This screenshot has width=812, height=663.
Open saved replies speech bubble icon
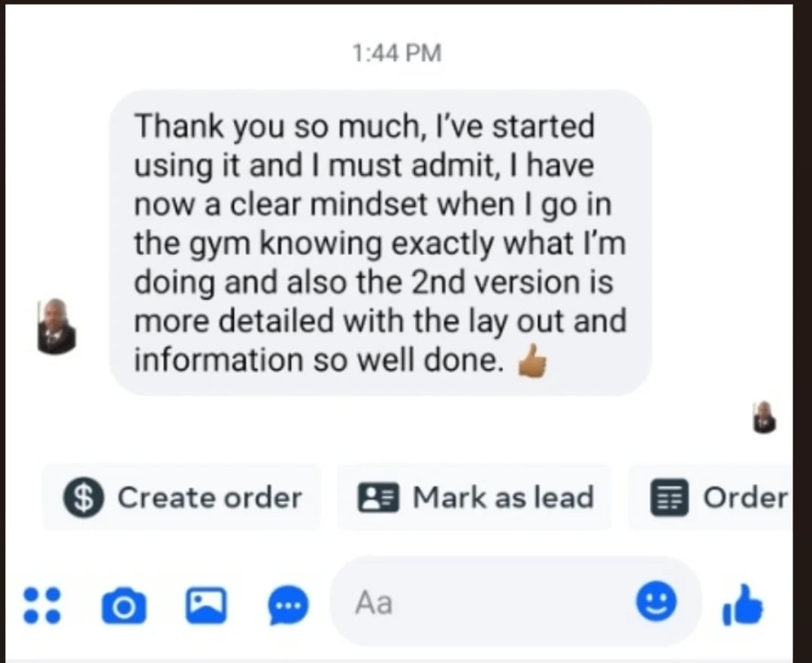[288, 605]
